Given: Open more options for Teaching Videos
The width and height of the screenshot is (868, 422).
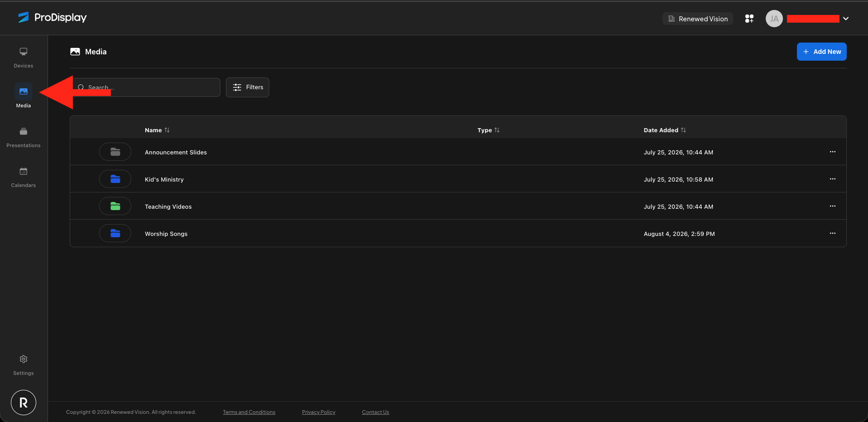Looking at the screenshot, I should point(833,206).
